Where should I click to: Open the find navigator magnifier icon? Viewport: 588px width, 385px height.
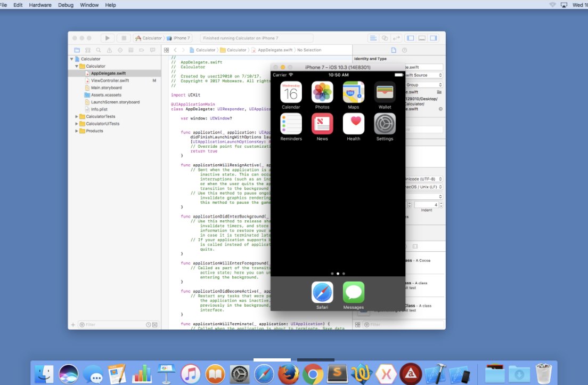[x=98, y=50]
